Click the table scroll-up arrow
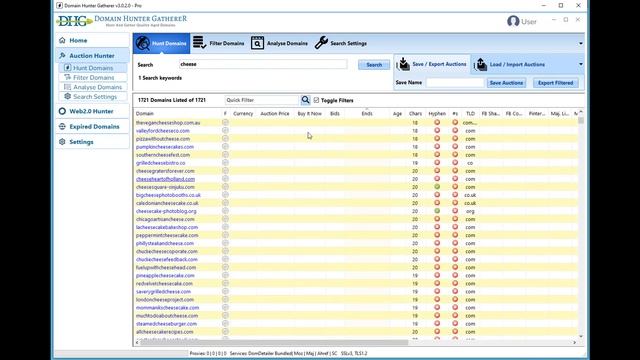Screen dimensions: 640x360 point(581,112)
